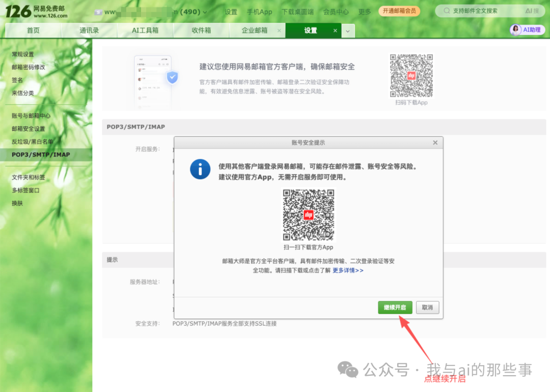Screen dimensions: 550x392
Task: Switch to the 首页 tab
Action: pyautogui.click(x=33, y=31)
